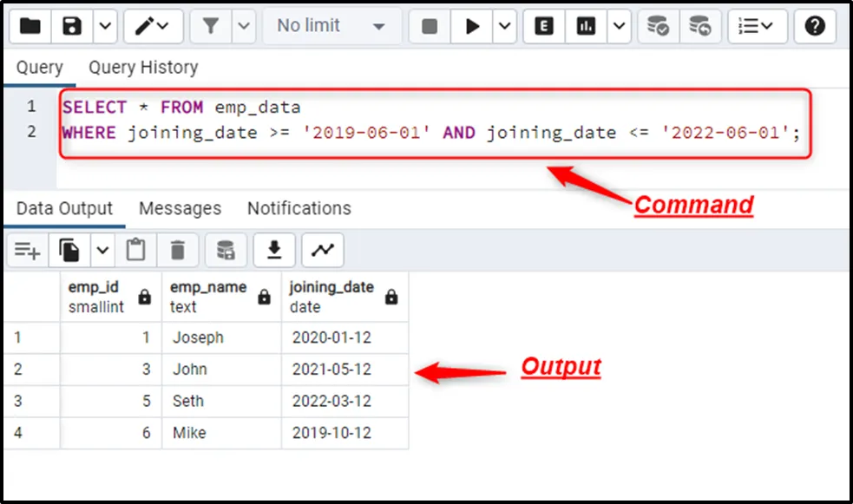853x504 pixels.
Task: Open the Messages tab
Action: [x=180, y=208]
